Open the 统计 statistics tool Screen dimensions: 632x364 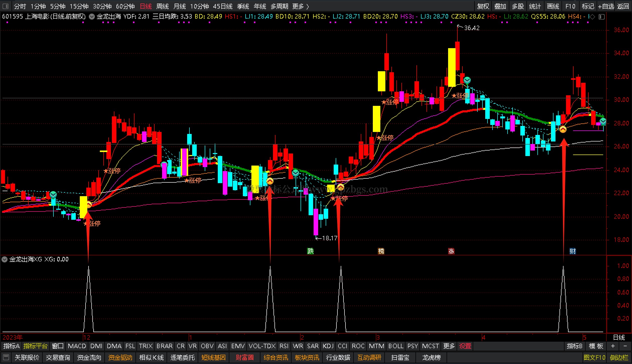(535, 6)
